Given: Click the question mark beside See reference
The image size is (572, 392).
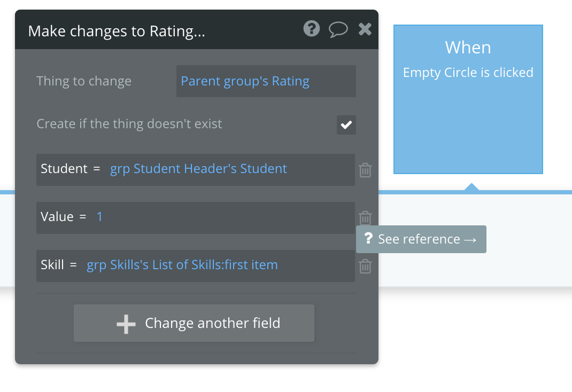Looking at the screenshot, I should (x=368, y=239).
